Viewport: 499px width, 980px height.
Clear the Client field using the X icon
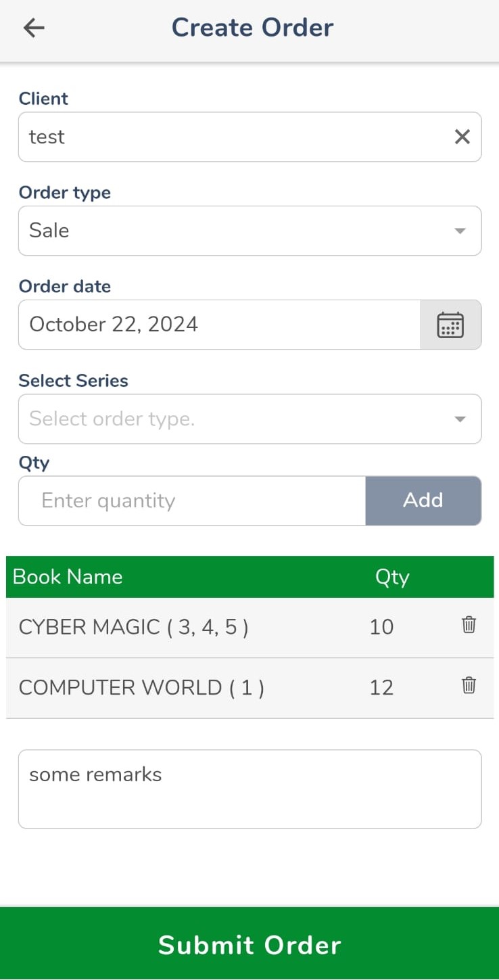462,137
